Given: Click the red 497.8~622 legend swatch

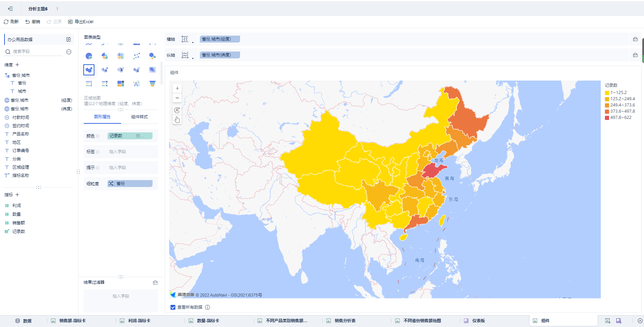Looking at the screenshot, I should point(607,118).
